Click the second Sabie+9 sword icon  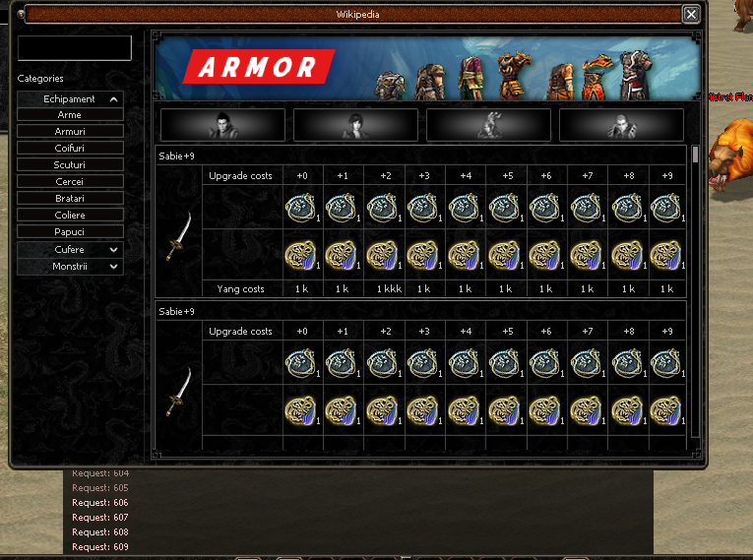[180, 393]
